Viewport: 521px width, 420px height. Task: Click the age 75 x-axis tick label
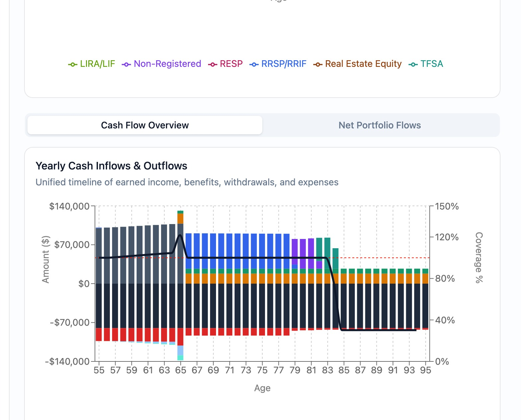click(x=262, y=370)
